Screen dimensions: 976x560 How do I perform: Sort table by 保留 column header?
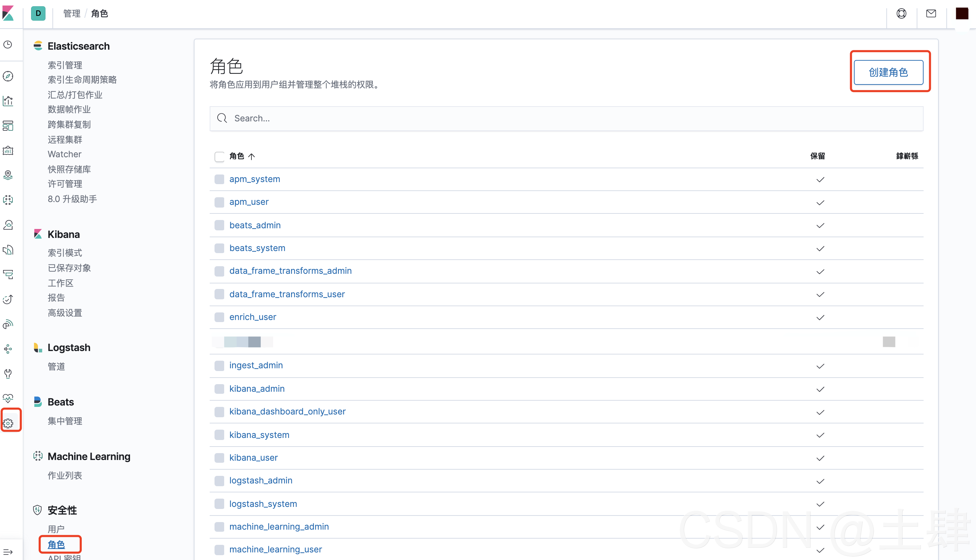(x=818, y=156)
